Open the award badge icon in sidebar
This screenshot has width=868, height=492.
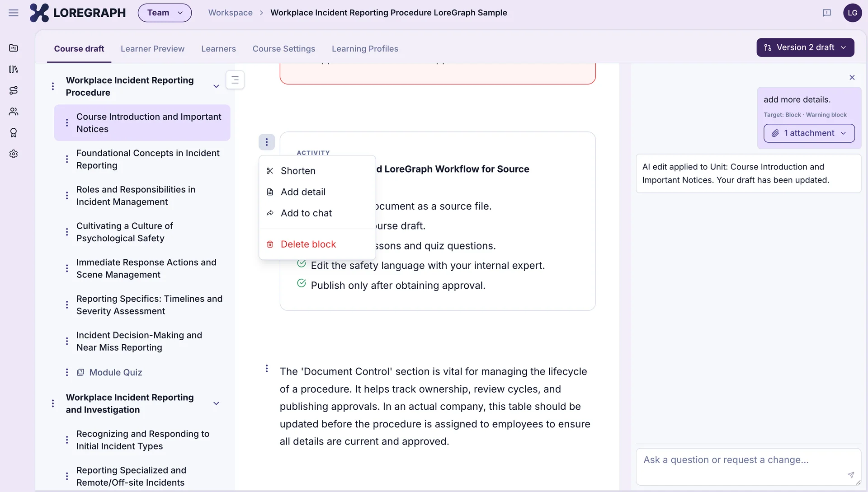pos(14,133)
